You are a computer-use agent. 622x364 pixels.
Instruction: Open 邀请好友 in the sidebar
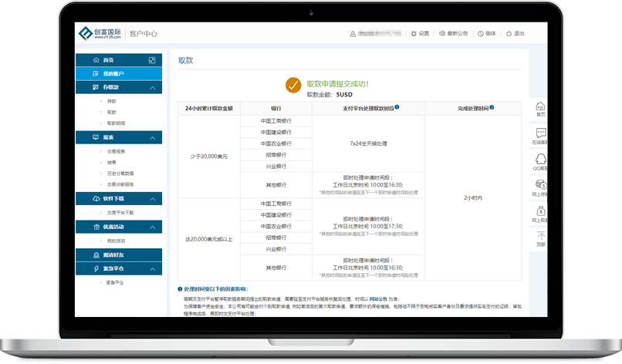point(119,255)
